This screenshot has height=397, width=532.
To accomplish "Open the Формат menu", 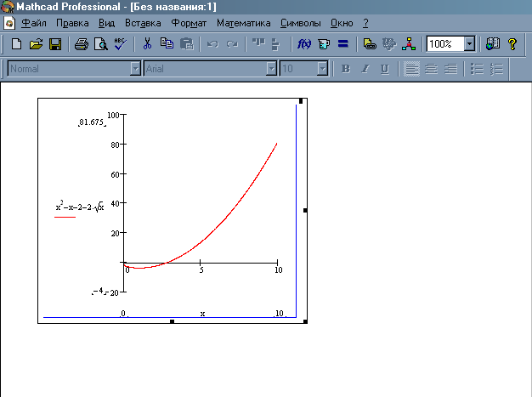I will [189, 23].
